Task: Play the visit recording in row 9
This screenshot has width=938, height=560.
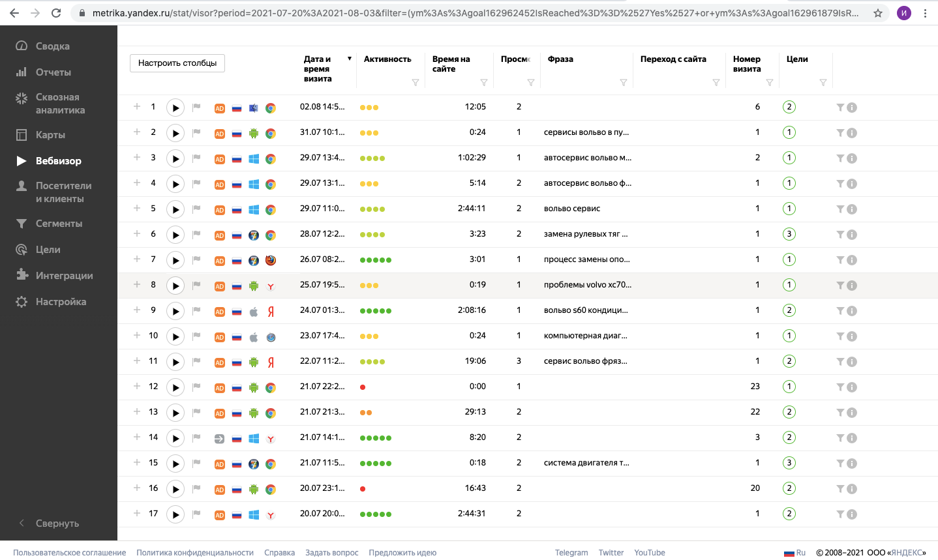Action: (175, 311)
